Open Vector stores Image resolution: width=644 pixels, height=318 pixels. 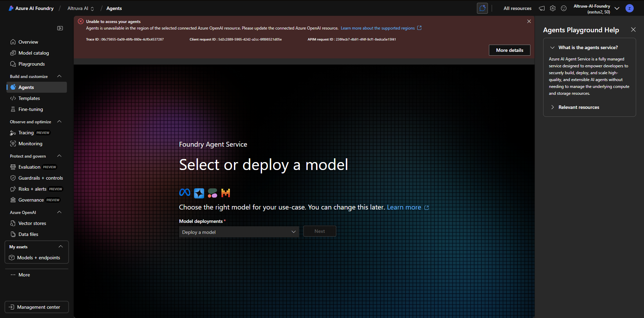37,223
